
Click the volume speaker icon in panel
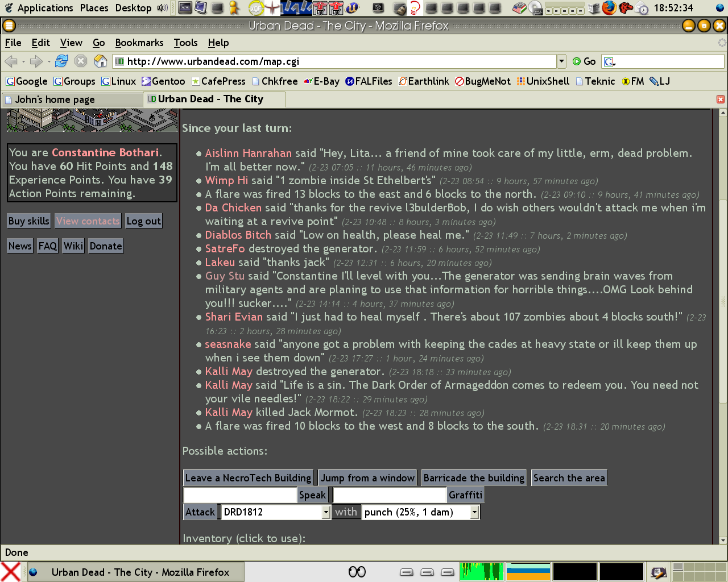[x=163, y=8]
